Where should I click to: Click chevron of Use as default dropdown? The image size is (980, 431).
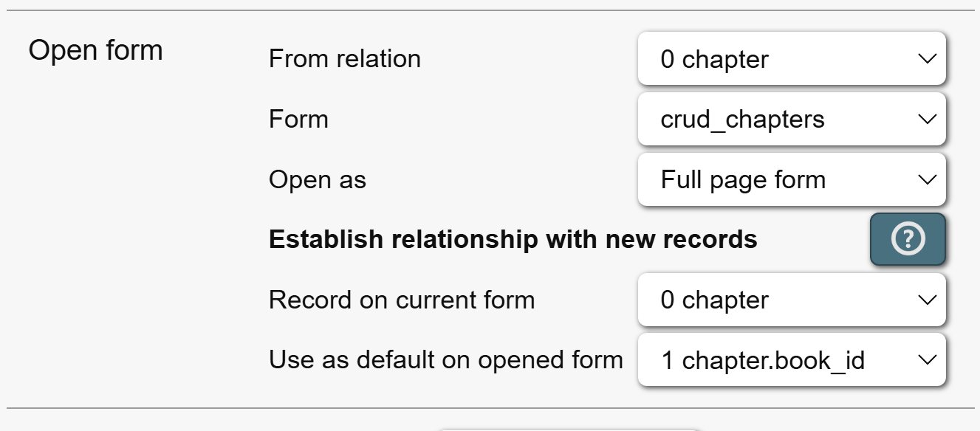926,360
